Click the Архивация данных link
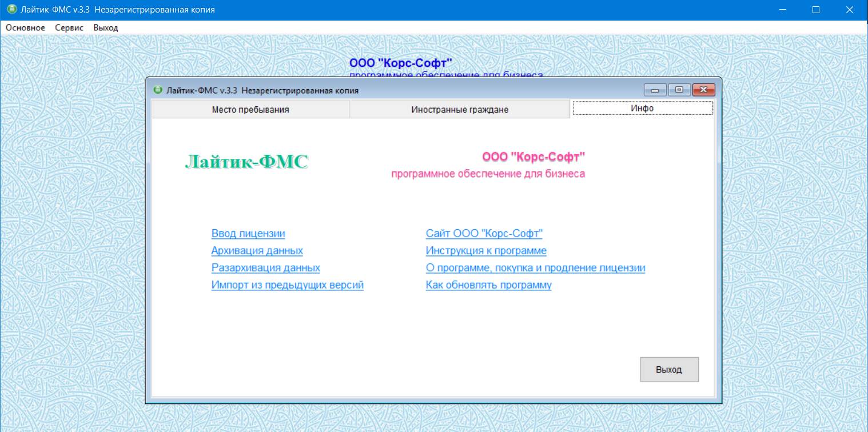The width and height of the screenshot is (868, 432). click(257, 251)
